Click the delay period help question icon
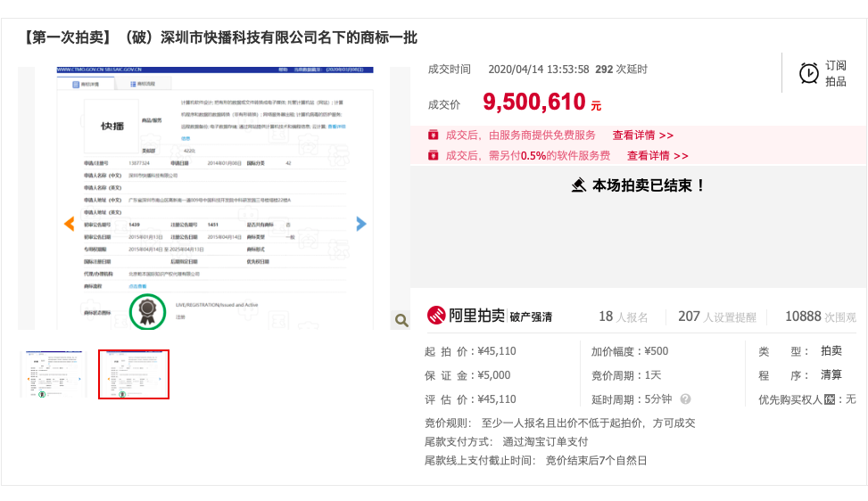Screen dimensions: 868x501 [x=685, y=399]
